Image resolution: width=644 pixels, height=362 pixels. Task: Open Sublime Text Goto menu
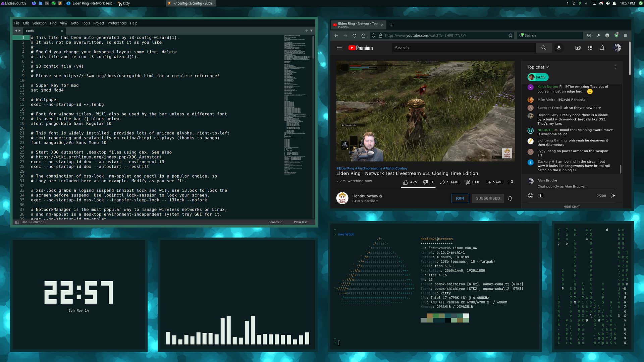coord(74,23)
